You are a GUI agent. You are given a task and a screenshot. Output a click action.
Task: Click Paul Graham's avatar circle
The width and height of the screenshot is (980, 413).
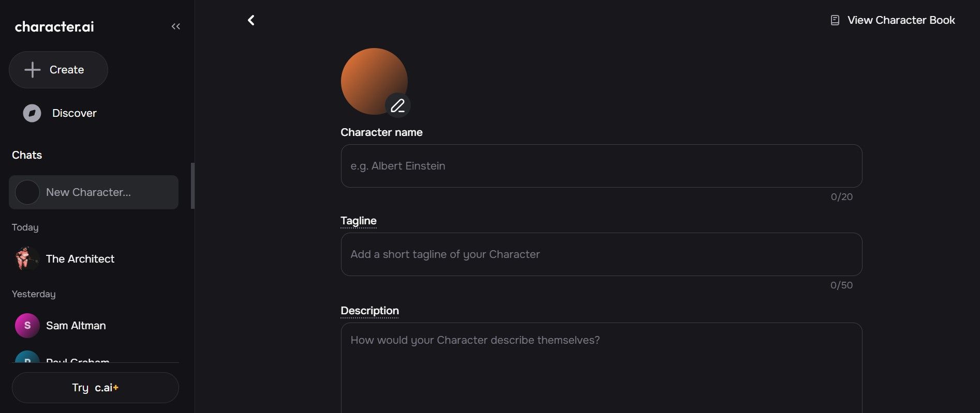(27, 360)
